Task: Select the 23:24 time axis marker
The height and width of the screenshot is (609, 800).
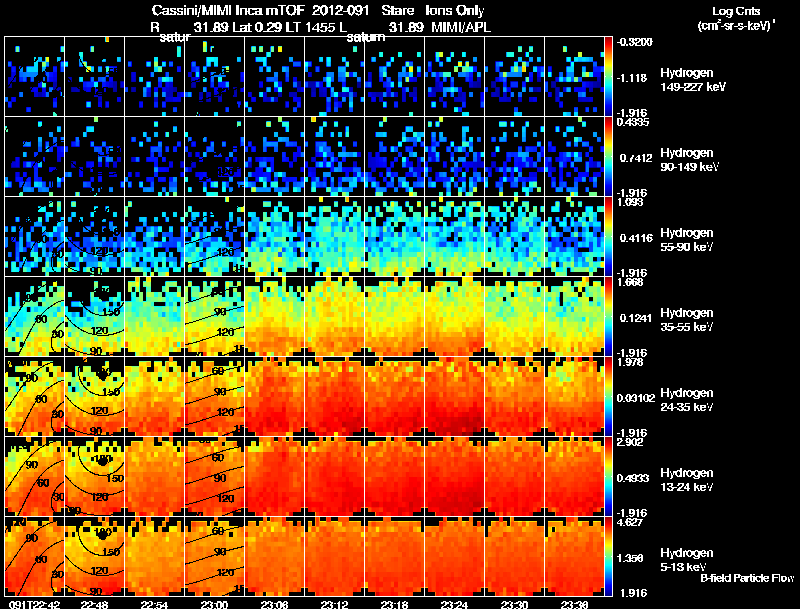Action: click(x=454, y=604)
